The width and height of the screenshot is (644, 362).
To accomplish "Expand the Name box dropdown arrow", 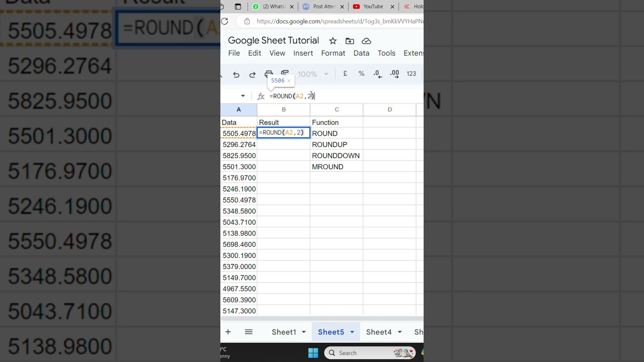I will pyautogui.click(x=243, y=96).
